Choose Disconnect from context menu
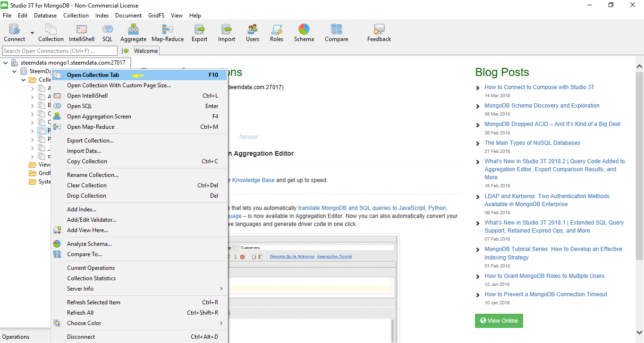Viewport: 644px width, 343px height. tap(140, 337)
